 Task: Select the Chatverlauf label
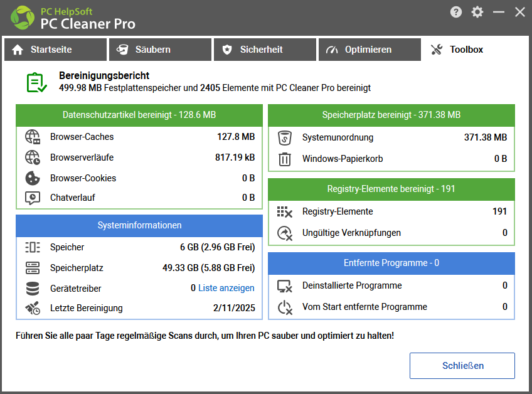73,198
